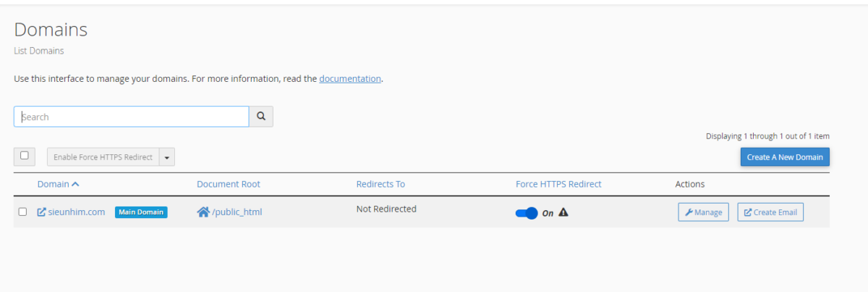The image size is (868, 292).
Task: Click the Create Email external-link icon
Action: [x=748, y=212]
